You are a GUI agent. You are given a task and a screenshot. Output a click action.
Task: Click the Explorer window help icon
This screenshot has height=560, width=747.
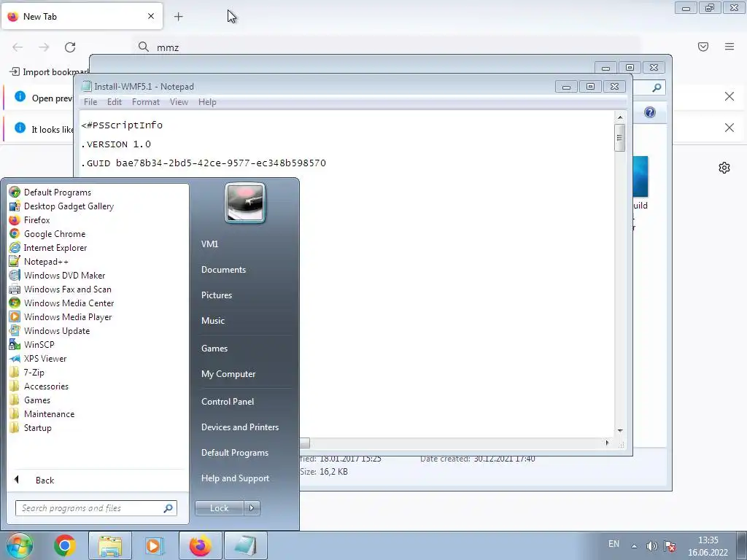pos(650,112)
